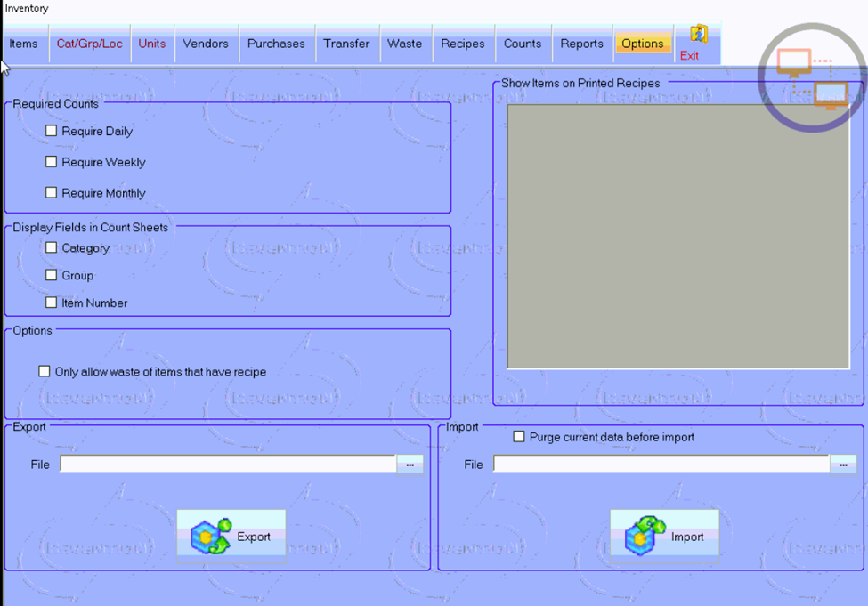This screenshot has width=868, height=606.
Task: Click the Show Items on Printed Recipes list
Action: (678, 237)
